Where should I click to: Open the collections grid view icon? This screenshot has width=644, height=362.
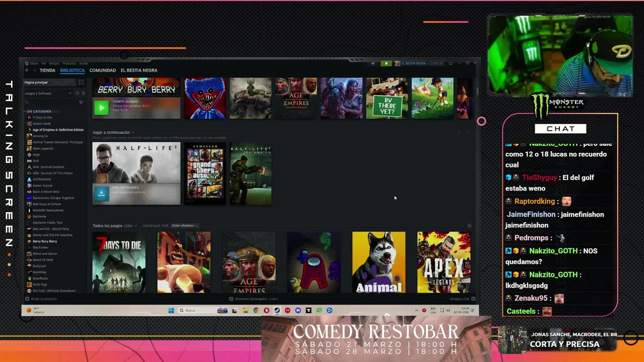coord(81,82)
